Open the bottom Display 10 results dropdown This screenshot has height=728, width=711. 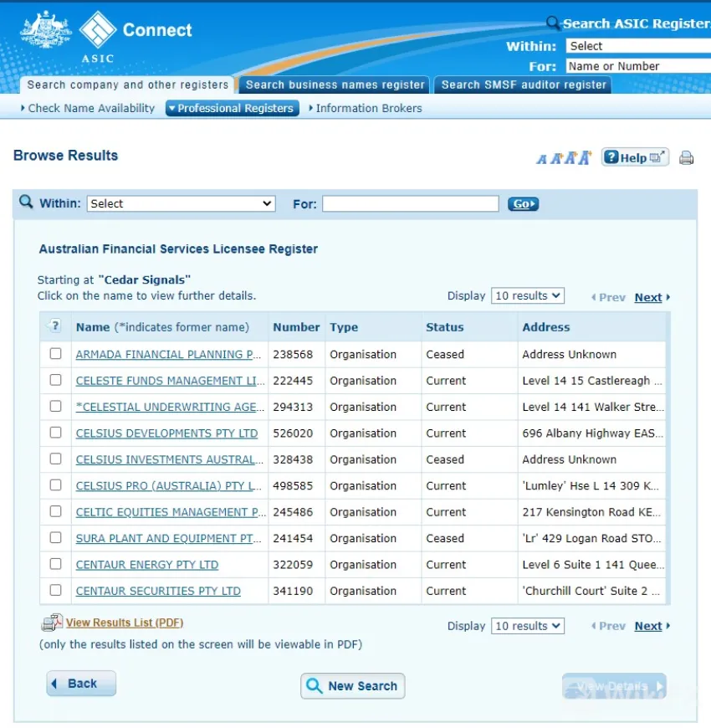tap(528, 626)
